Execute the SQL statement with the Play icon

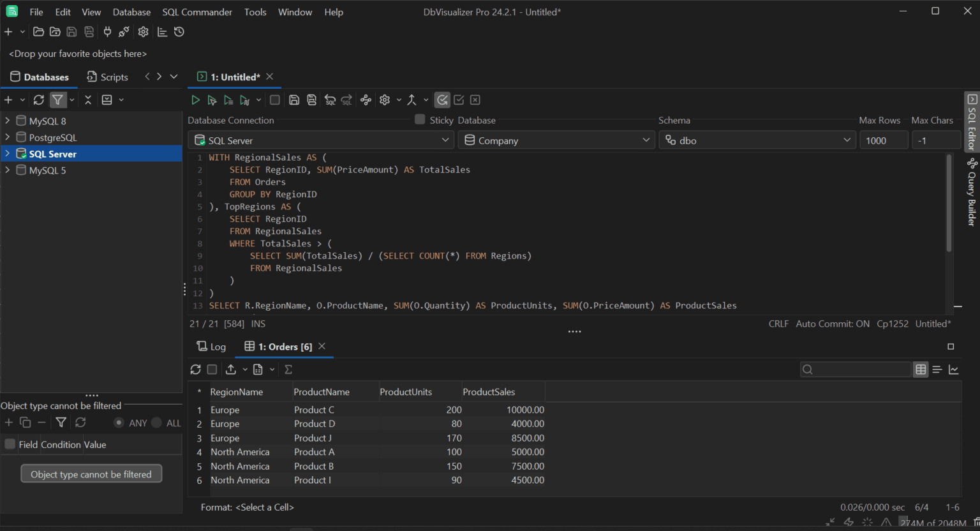click(196, 100)
